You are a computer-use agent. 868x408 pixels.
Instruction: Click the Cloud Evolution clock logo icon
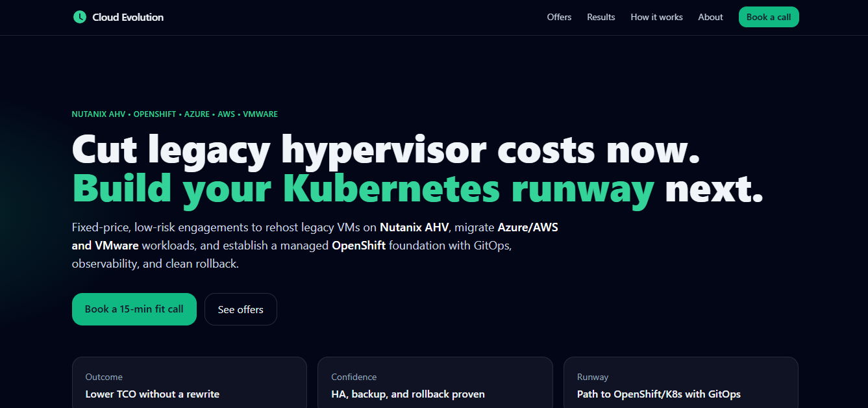pos(79,17)
